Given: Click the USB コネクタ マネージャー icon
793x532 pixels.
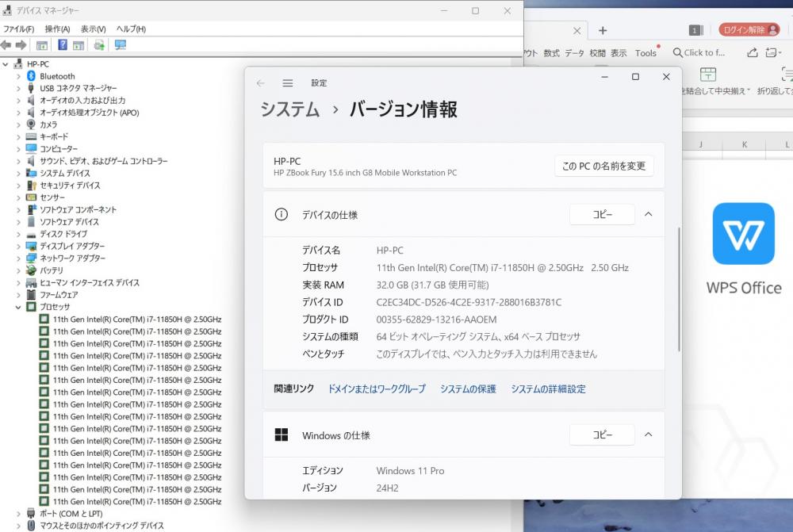Looking at the screenshot, I should pos(31,88).
